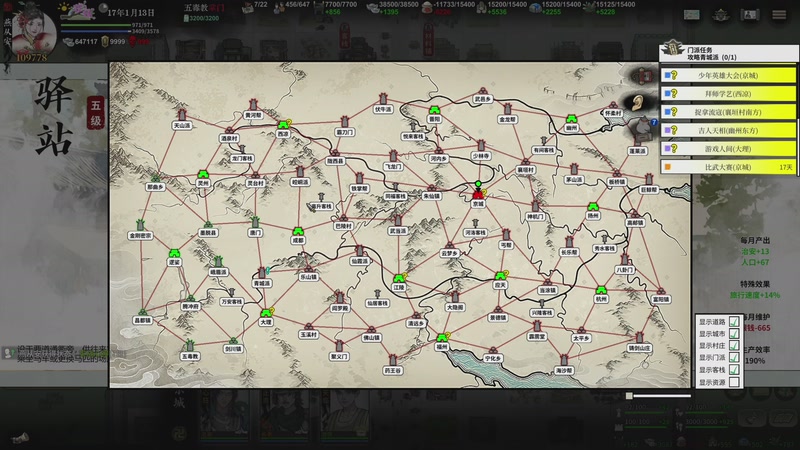Click the 逻娑 city icon
The height and width of the screenshot is (450, 800).
click(x=174, y=253)
